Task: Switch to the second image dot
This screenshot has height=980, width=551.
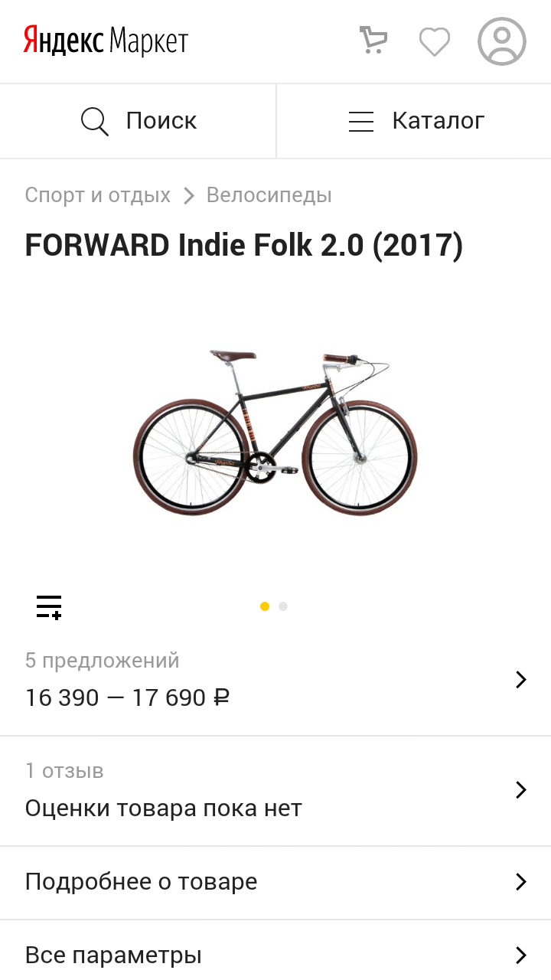Action: coord(283,606)
